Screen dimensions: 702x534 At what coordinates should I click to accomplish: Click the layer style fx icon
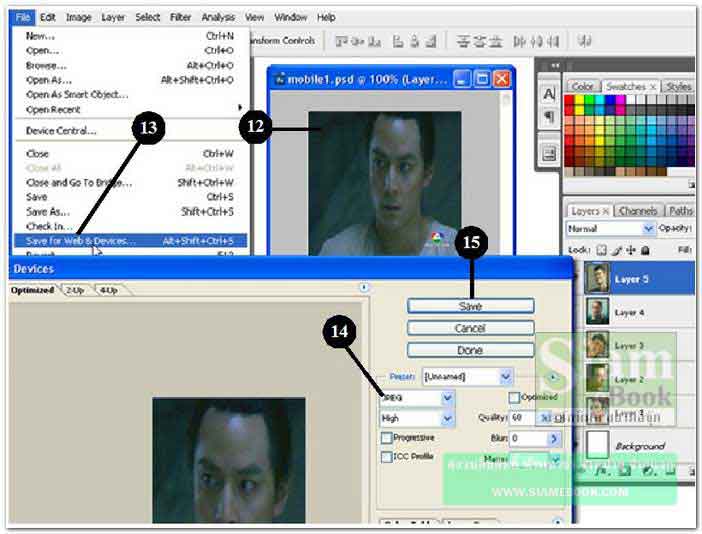point(601,470)
